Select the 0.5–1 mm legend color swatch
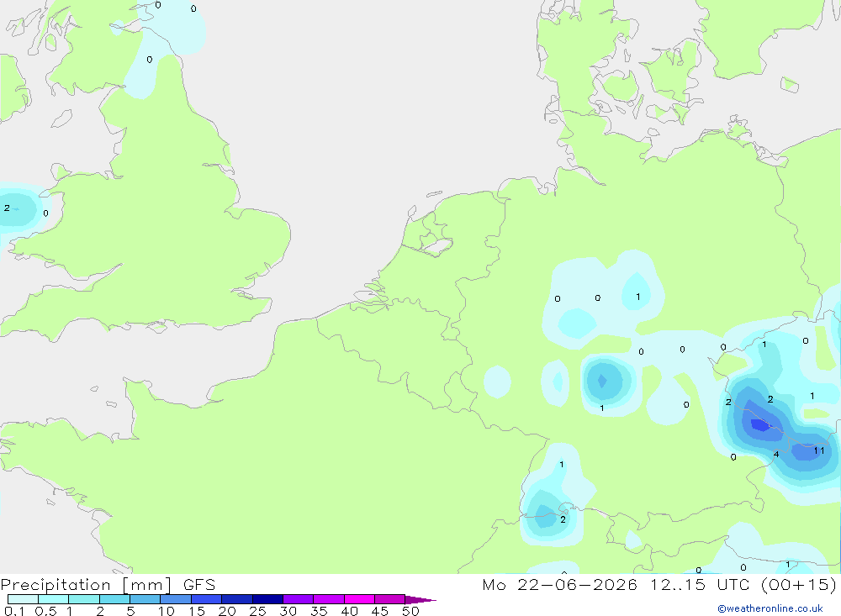 pos(53,599)
